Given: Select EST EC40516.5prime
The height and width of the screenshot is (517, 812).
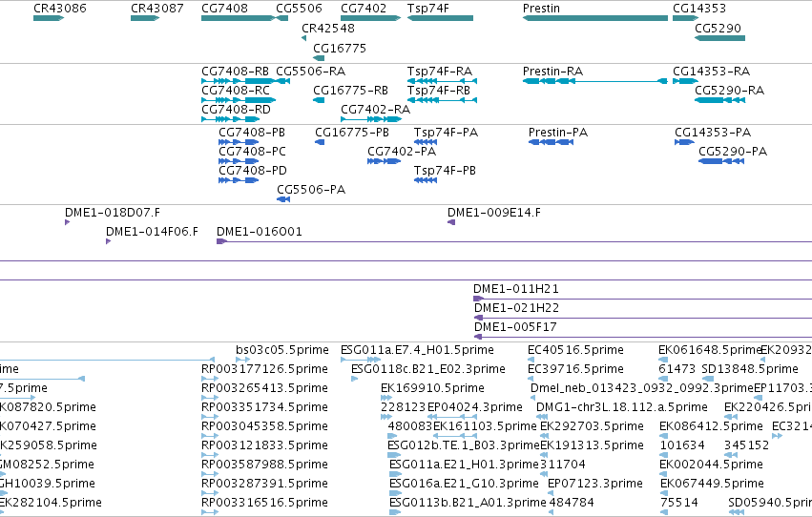Looking at the screenshot, I should click(x=531, y=360).
